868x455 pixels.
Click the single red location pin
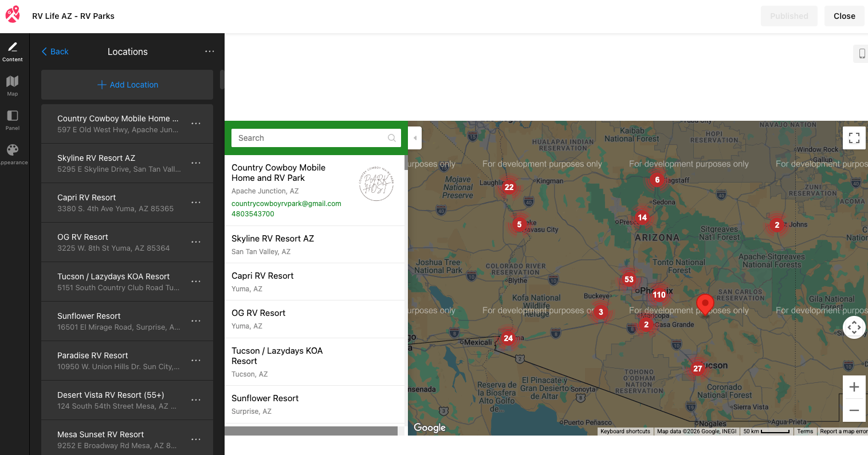(705, 304)
